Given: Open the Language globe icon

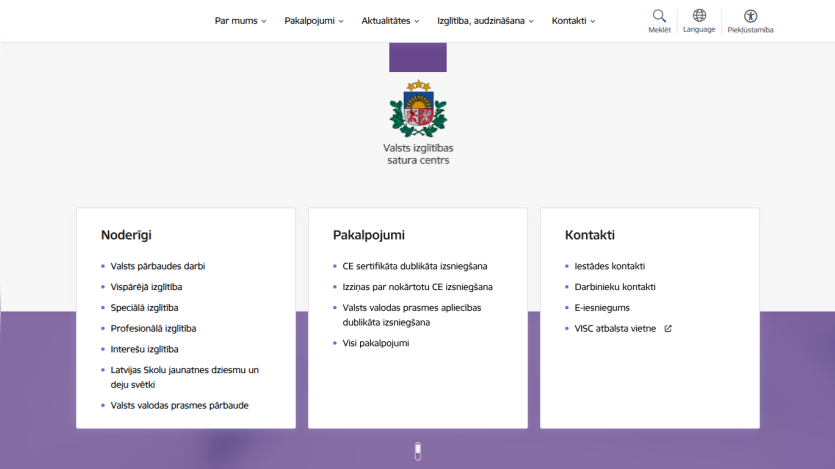Looking at the screenshot, I should pos(699,15).
